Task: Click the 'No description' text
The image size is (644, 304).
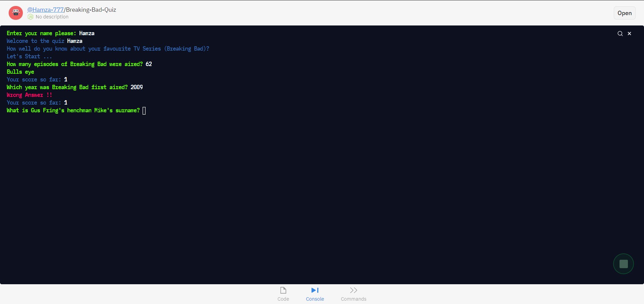Action: pyautogui.click(x=52, y=17)
